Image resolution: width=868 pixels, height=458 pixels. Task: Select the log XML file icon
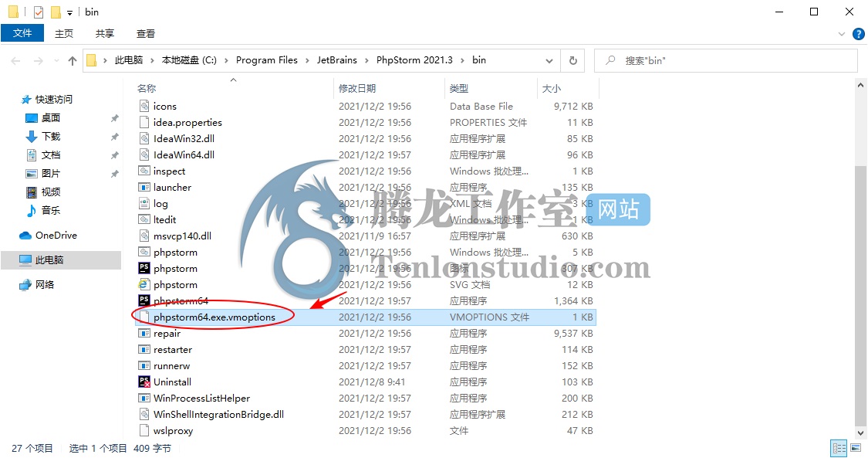click(x=144, y=203)
